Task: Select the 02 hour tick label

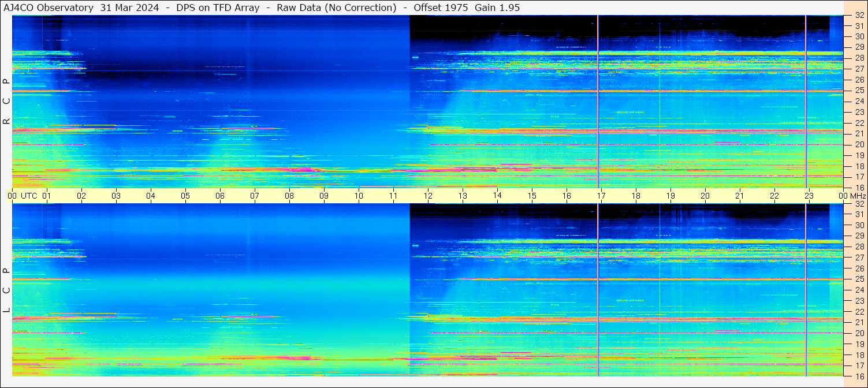Action: (x=81, y=196)
